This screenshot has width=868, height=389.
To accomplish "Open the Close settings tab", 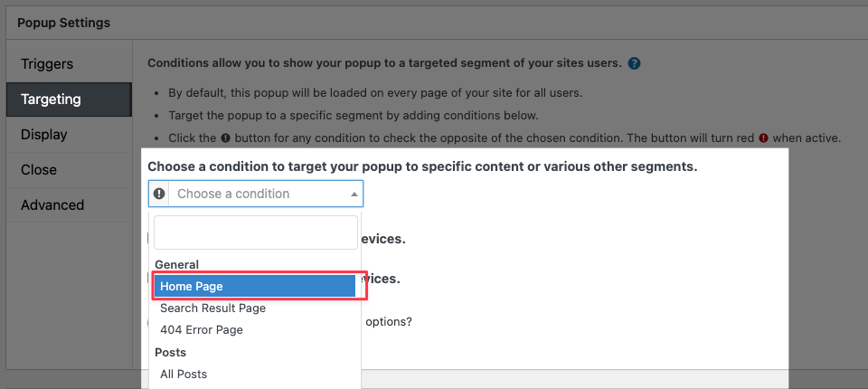I will (x=39, y=170).
